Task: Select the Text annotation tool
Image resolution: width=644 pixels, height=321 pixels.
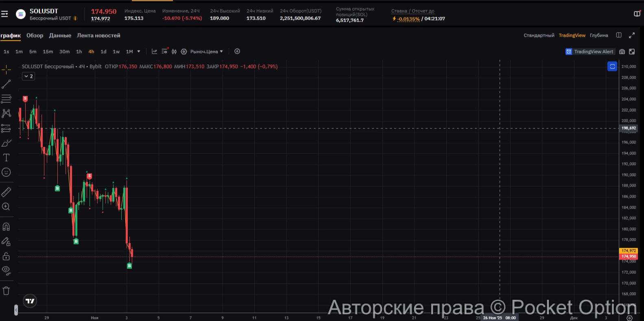Action: tap(6, 158)
